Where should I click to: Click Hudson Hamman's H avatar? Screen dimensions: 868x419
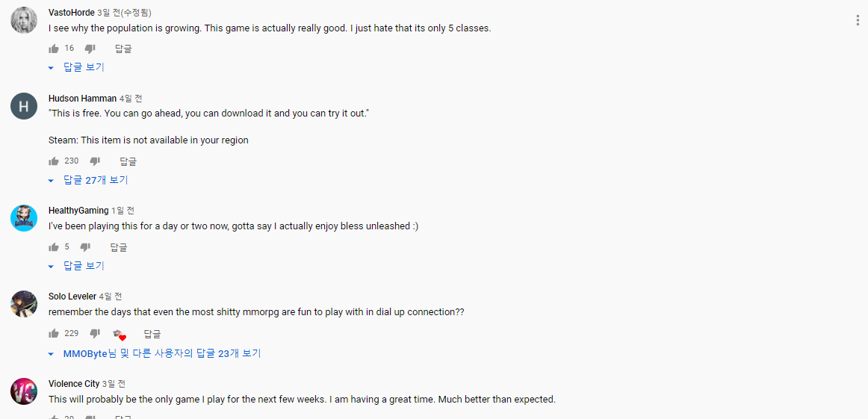pyautogui.click(x=24, y=106)
